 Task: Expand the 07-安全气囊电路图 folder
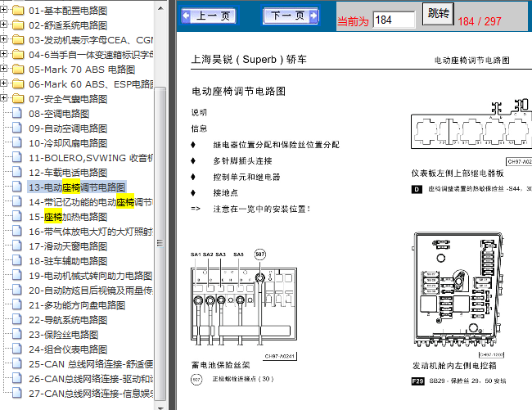tap(3, 98)
